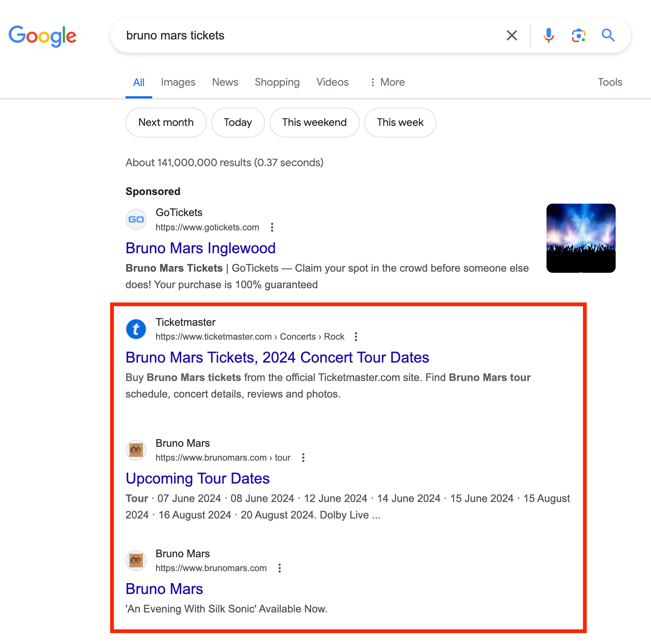Image resolution: width=651 pixels, height=644 pixels.
Task: Click the GoTickets site name
Action: (x=179, y=213)
